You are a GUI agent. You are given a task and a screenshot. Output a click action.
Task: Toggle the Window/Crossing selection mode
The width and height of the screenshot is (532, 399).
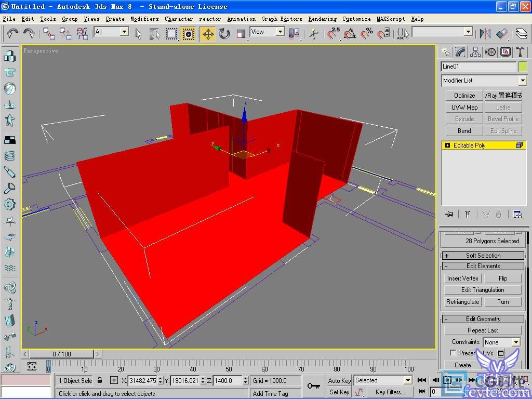pos(188,34)
